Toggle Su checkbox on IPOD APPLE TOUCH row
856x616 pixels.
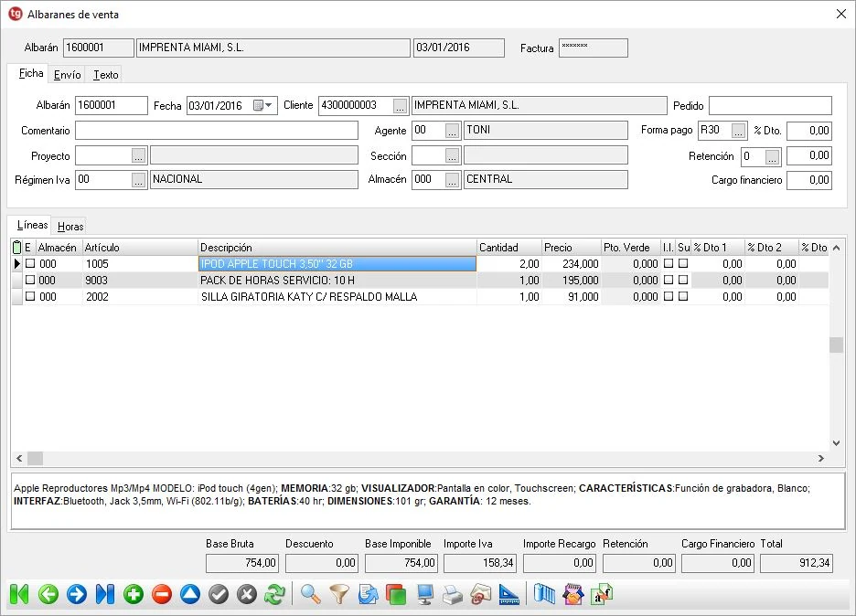(x=683, y=263)
